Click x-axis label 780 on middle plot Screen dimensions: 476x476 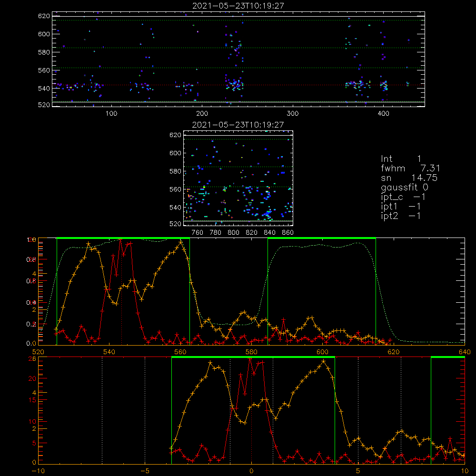pyautogui.click(x=216, y=233)
